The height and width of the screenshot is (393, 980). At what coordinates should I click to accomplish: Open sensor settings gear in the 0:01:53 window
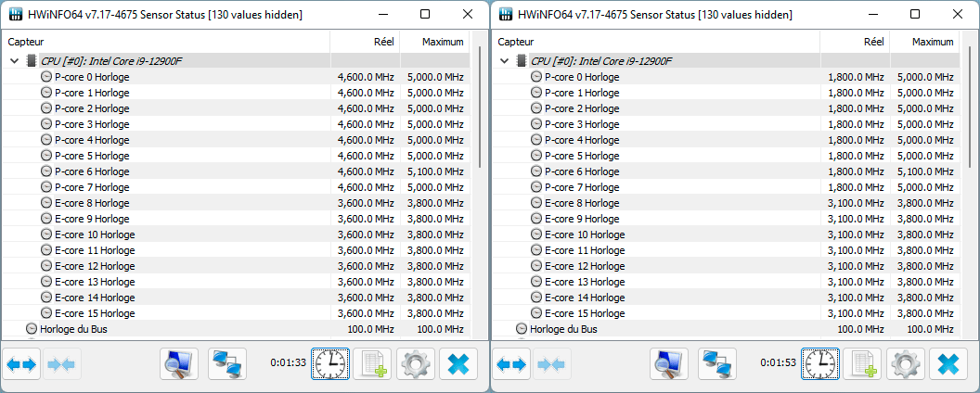[906, 365]
